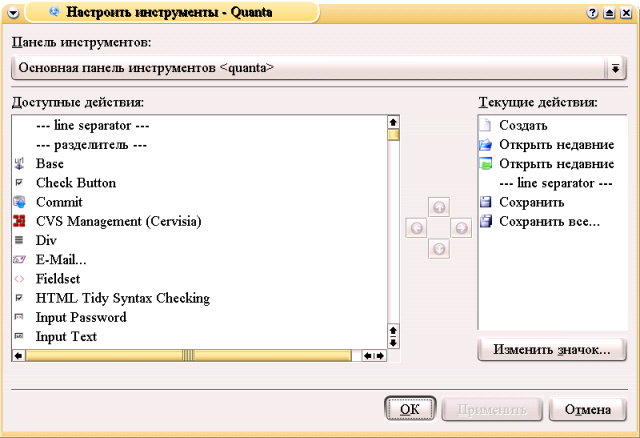The height and width of the screenshot is (438, 640).
Task: Select the Base action icon
Action: pos(19,164)
